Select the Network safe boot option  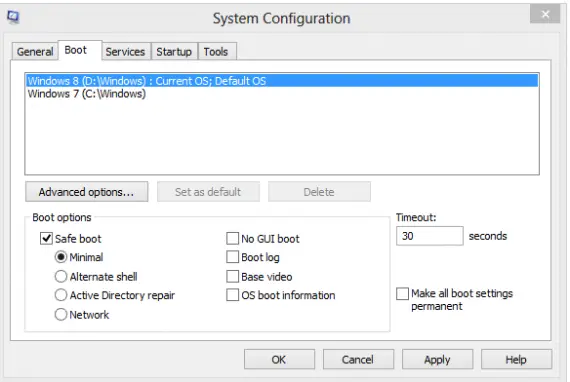click(61, 314)
